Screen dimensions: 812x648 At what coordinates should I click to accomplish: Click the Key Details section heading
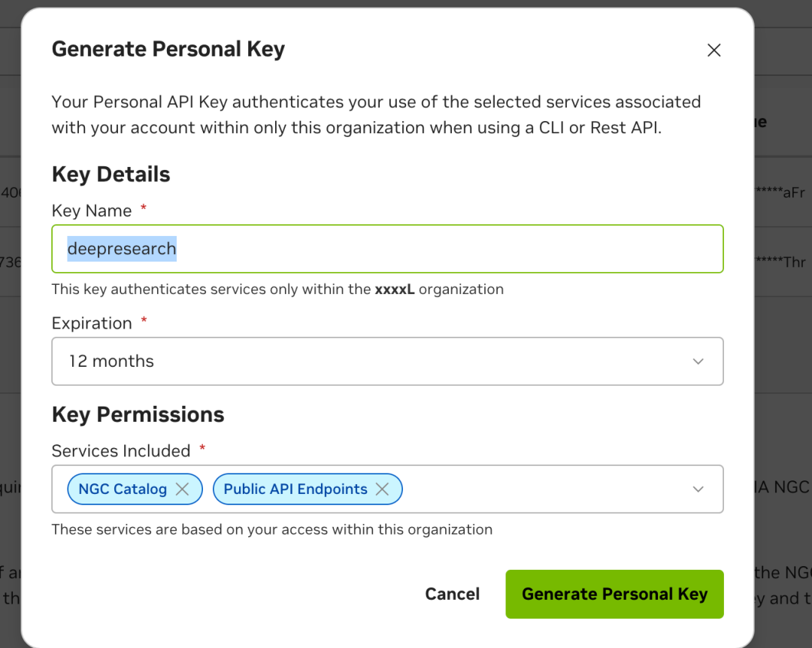[x=111, y=174]
